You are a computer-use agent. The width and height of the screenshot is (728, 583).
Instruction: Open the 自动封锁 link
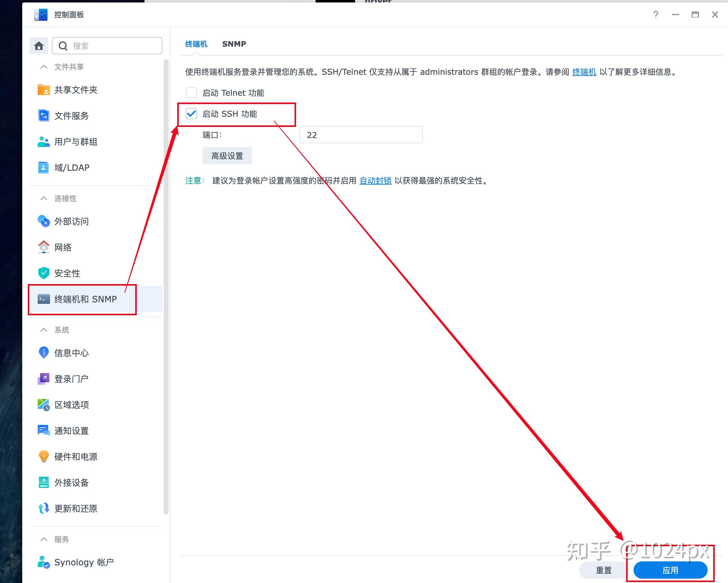pos(375,181)
